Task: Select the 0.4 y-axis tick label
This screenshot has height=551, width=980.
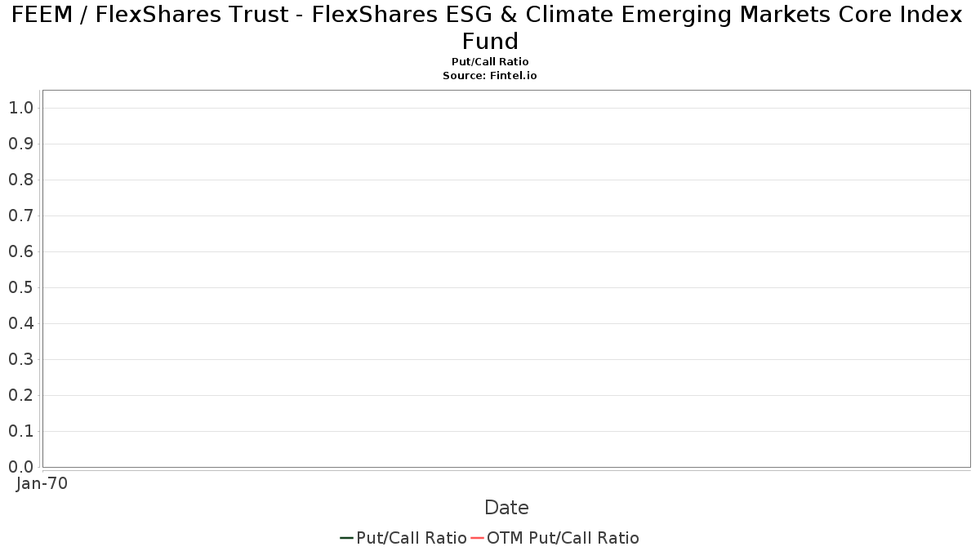Action: (x=20, y=323)
